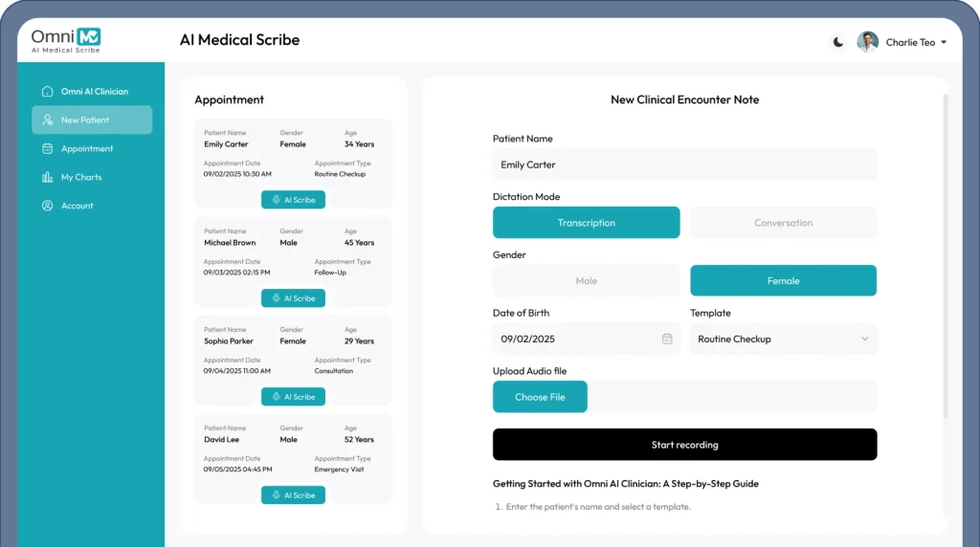
Task: Select Transcription dictation mode
Action: (x=586, y=223)
